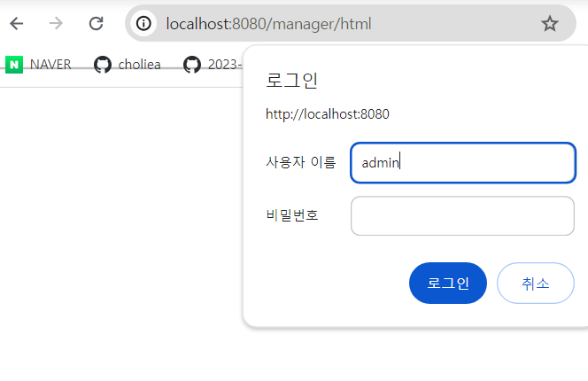This screenshot has width=588, height=381.
Task: Bookmark this page with the star icon
Action: coord(550,24)
